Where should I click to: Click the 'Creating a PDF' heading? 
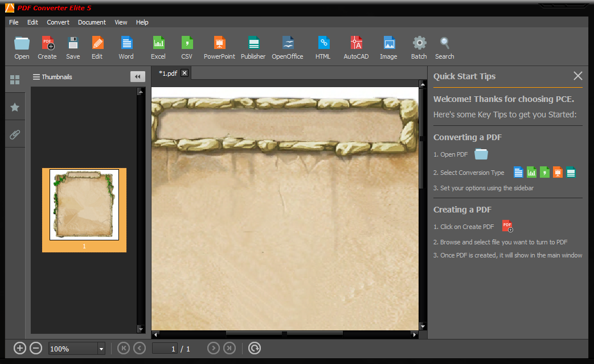pos(462,210)
